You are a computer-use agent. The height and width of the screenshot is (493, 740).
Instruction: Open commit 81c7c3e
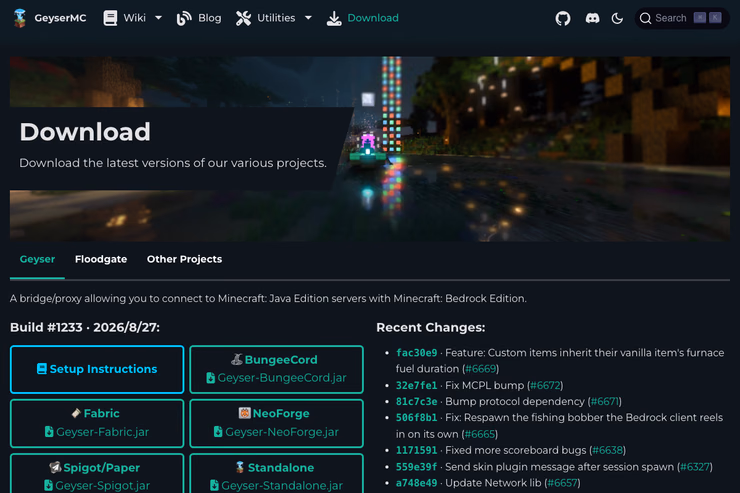pos(416,401)
